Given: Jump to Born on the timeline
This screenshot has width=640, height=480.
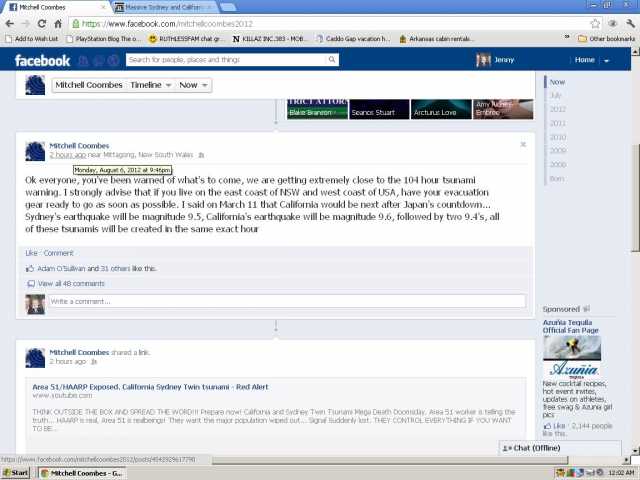Looking at the screenshot, I should point(557,179).
